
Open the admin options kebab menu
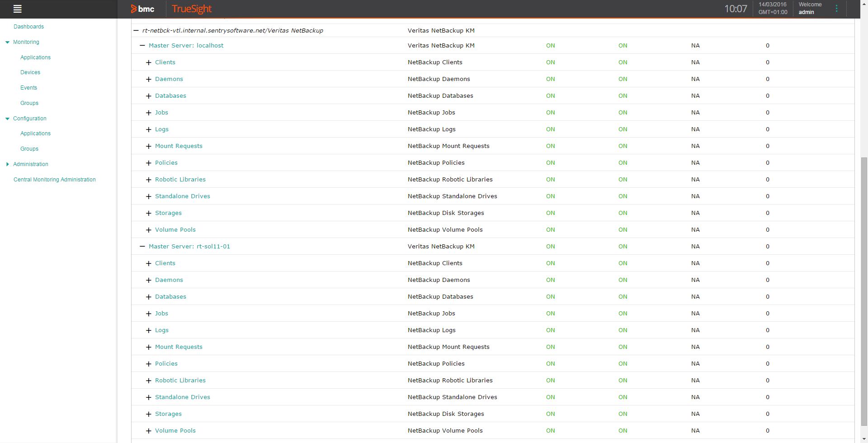836,9
